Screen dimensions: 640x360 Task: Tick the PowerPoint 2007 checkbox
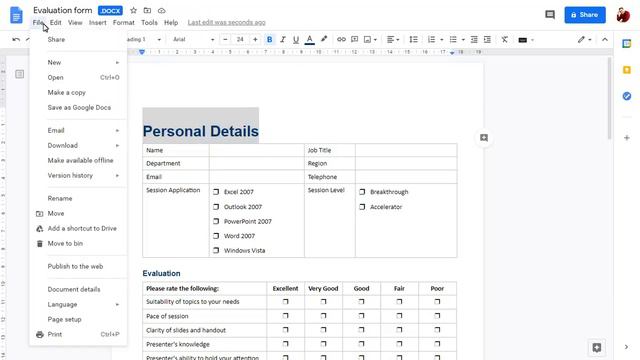[216, 221]
